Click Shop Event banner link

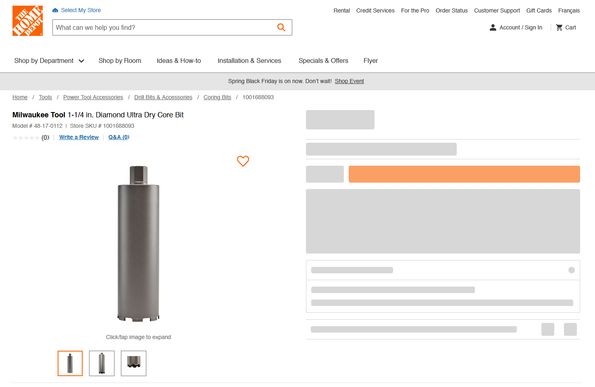(x=349, y=81)
